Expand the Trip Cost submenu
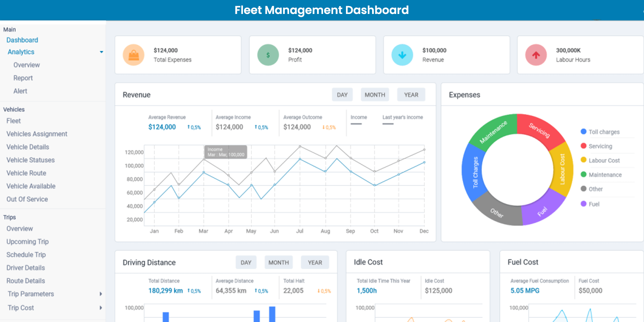Screen dimensions: 644x322 click(101, 308)
